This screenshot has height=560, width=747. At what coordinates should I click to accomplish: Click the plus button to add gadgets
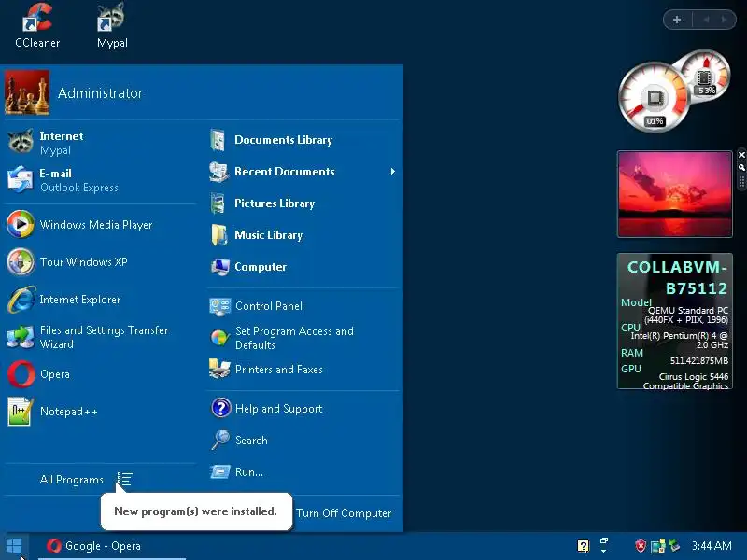(x=677, y=20)
